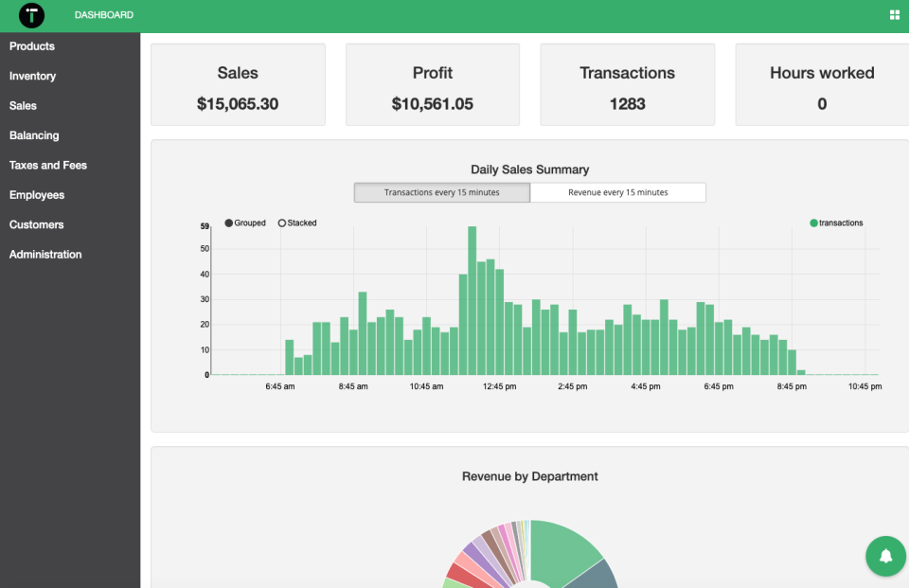
Task: Select the Stacked radio button
Action: click(x=280, y=223)
